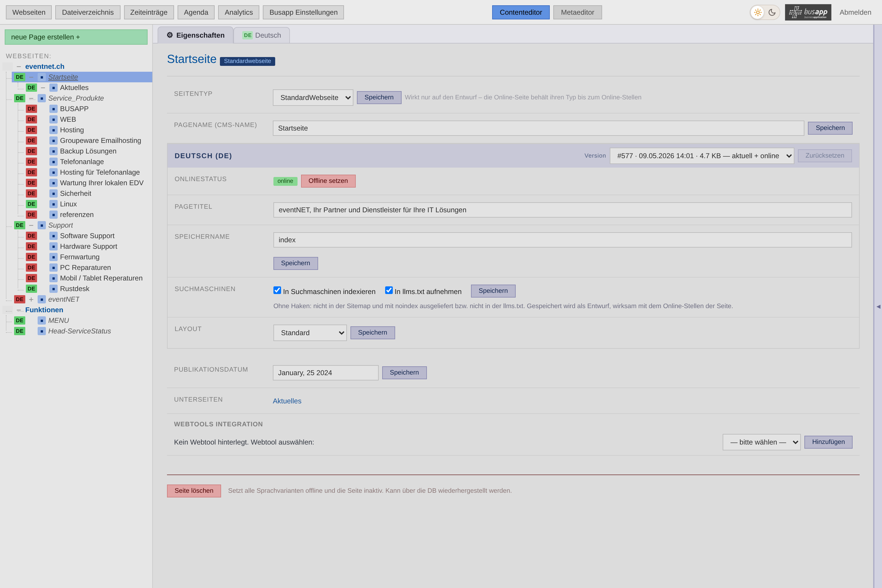Open the Layout dropdown
The width and height of the screenshot is (882, 588).
click(310, 333)
